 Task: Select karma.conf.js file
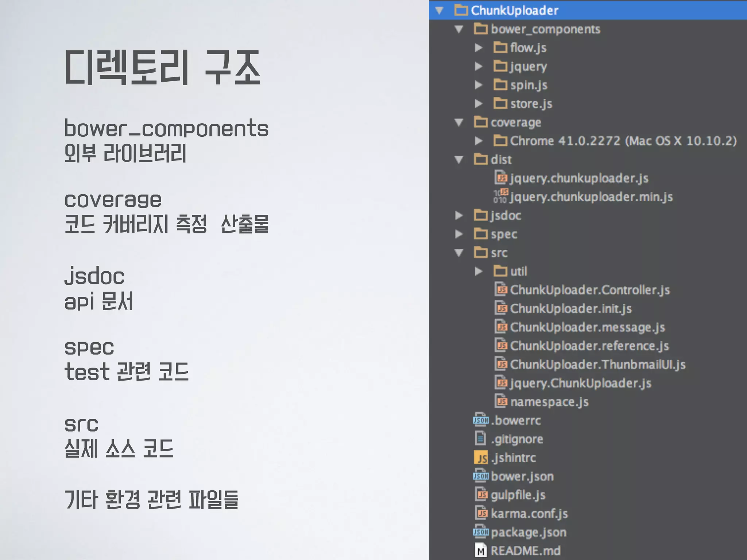[x=529, y=513]
